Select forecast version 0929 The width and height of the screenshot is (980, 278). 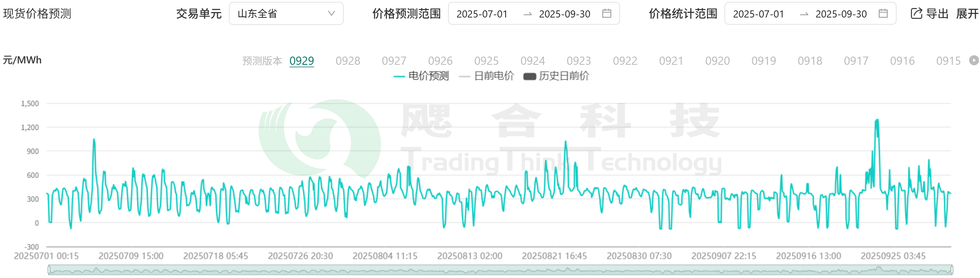coord(302,61)
